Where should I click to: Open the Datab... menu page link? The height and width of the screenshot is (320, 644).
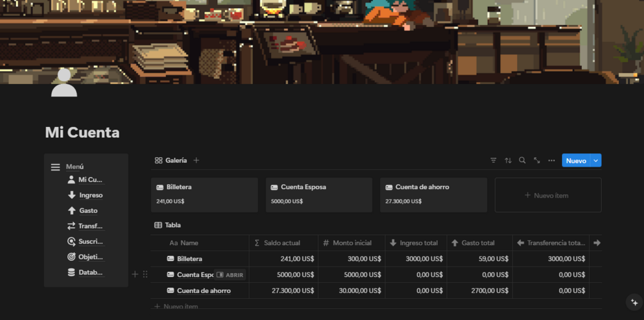coord(91,273)
